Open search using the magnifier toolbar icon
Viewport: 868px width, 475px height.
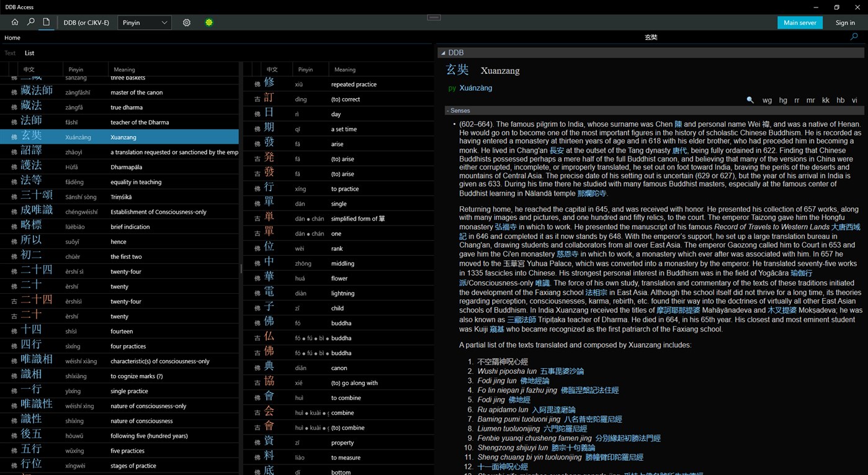point(30,22)
